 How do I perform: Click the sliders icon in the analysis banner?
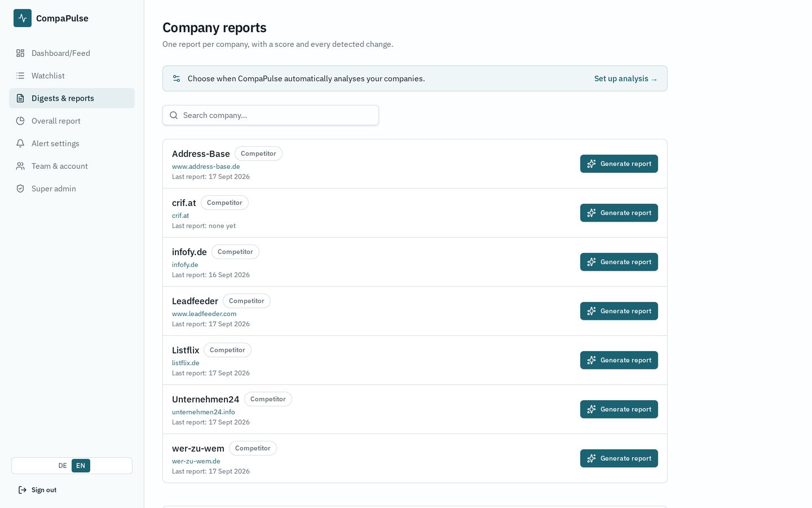176,78
